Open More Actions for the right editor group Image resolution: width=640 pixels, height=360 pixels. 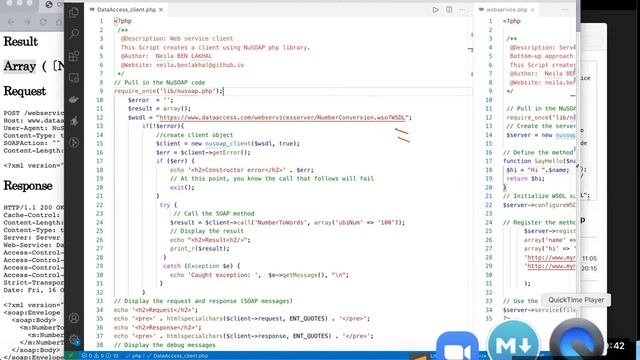point(565,10)
